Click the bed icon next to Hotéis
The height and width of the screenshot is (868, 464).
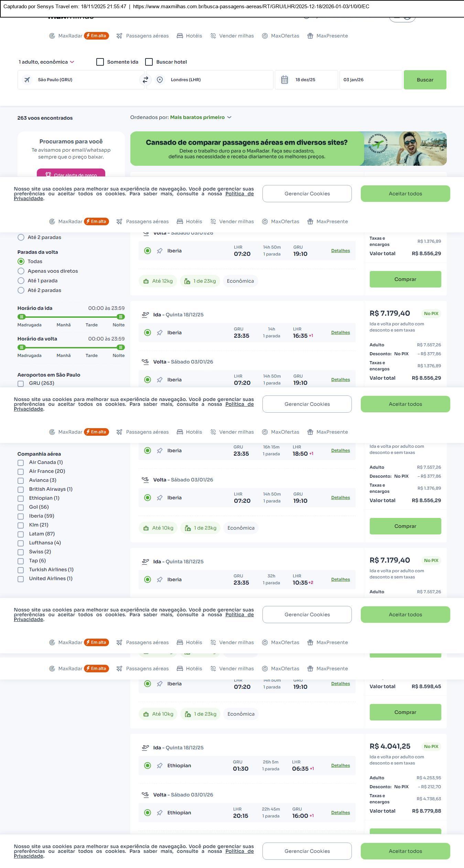tap(180, 36)
